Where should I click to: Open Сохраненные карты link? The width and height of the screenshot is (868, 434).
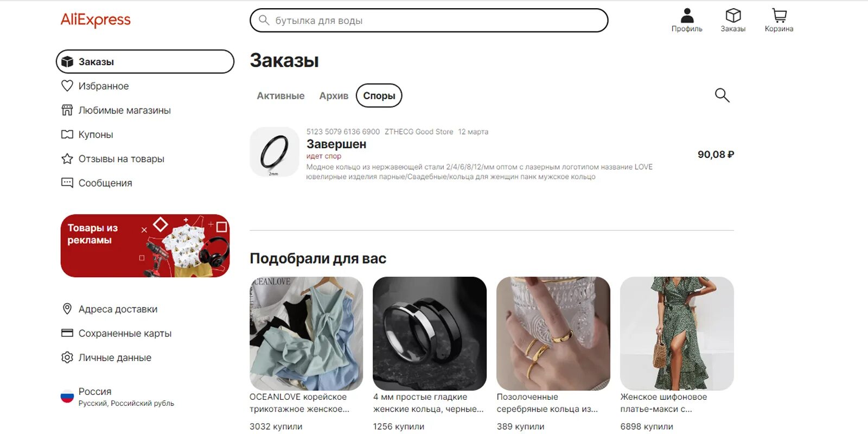coord(117,334)
